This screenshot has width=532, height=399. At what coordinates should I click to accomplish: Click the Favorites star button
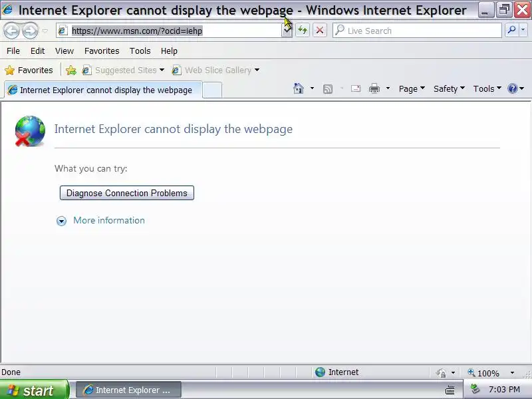tap(29, 70)
